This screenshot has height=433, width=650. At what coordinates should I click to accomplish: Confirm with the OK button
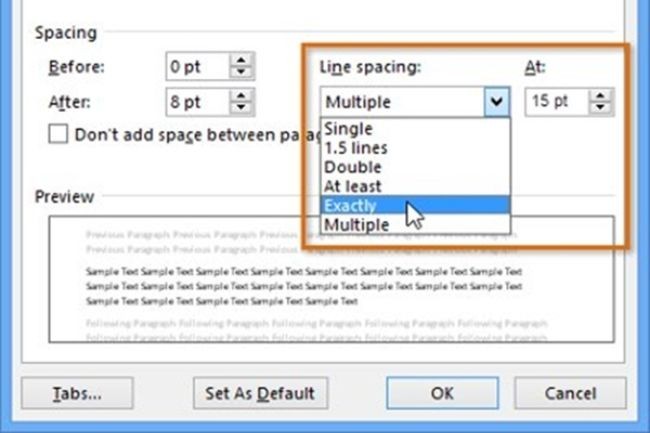pos(442,393)
